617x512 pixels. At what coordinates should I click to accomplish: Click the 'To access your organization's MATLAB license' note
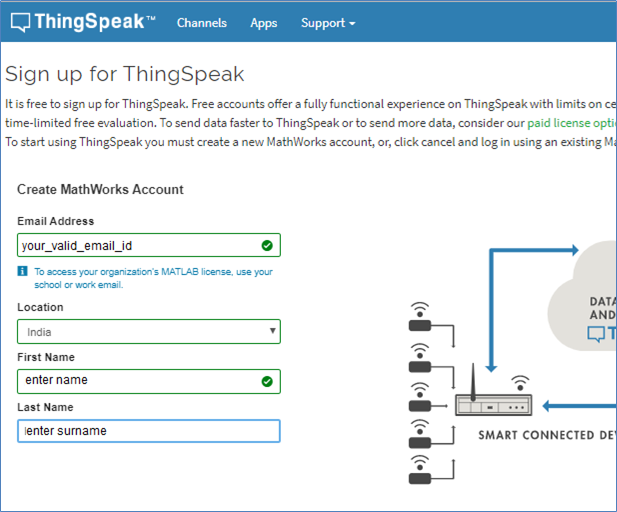[153, 278]
